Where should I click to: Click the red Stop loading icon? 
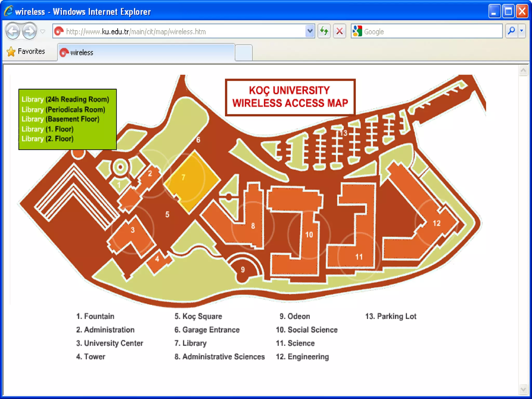pyautogui.click(x=339, y=31)
